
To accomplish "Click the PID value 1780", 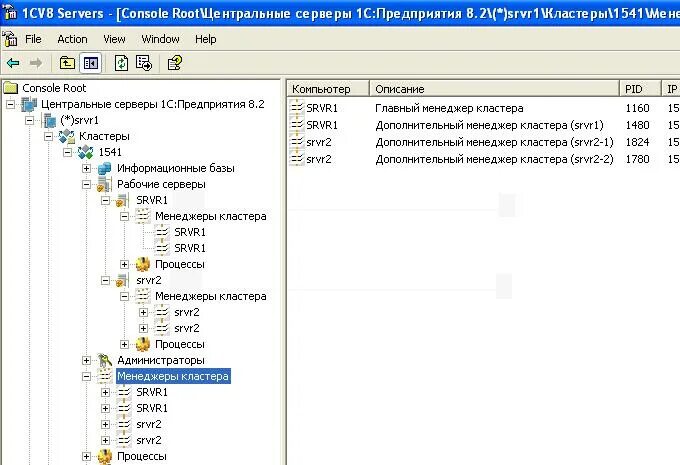I will click(x=637, y=159).
